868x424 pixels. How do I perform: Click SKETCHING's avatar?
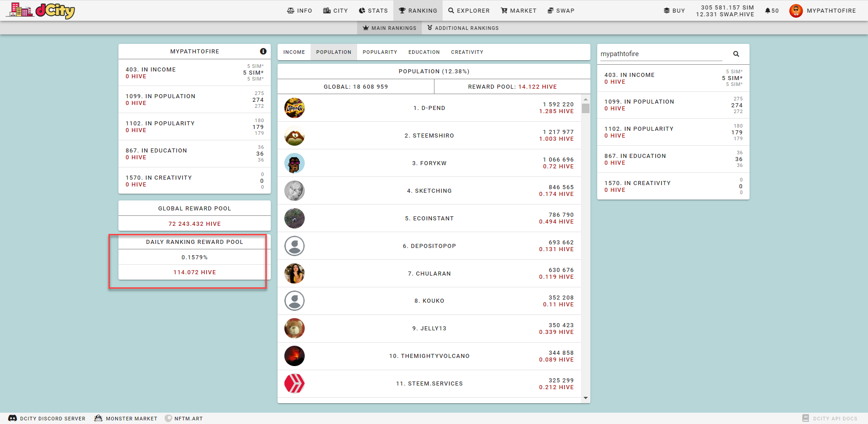tap(294, 191)
